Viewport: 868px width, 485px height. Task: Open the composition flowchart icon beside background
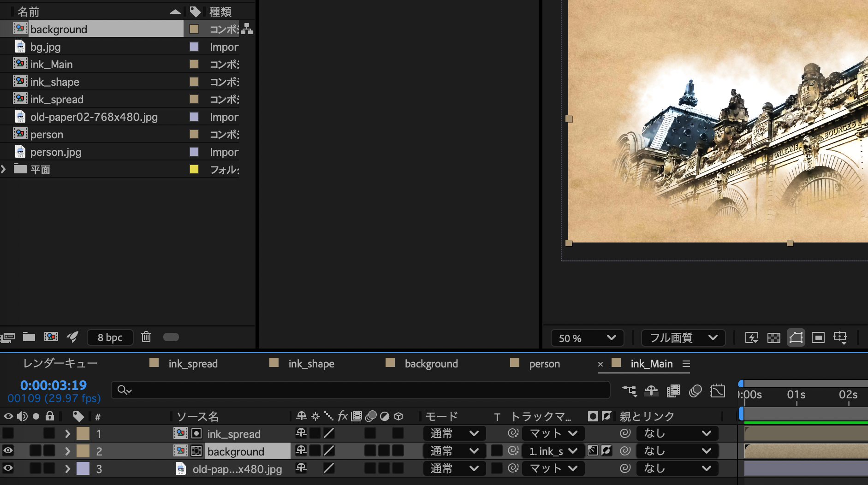247,29
